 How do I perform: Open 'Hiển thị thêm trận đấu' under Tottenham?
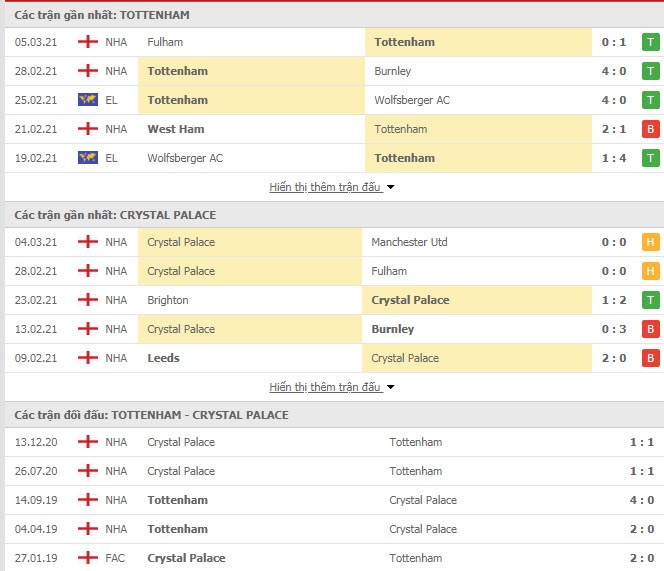(x=325, y=187)
